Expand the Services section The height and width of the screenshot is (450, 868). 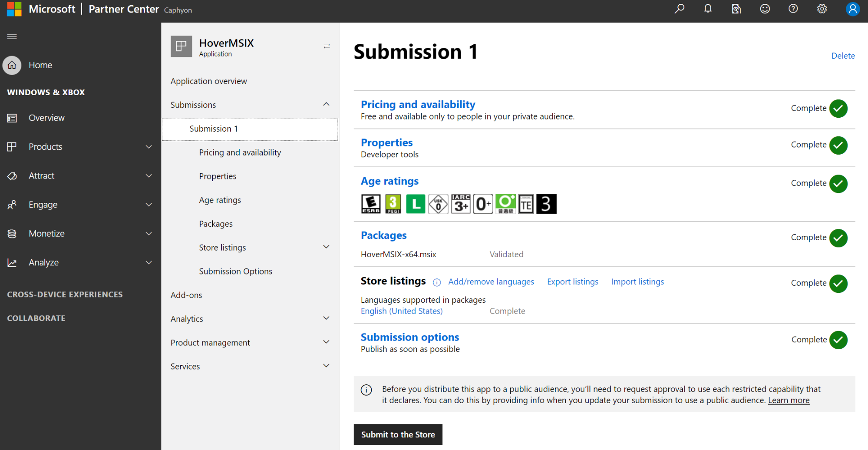(327, 366)
